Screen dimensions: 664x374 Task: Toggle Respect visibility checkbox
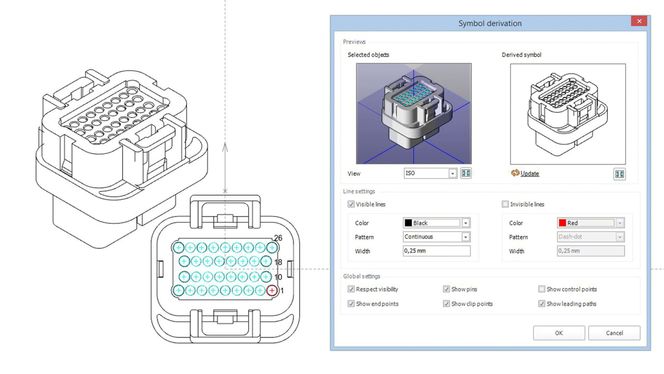click(351, 289)
